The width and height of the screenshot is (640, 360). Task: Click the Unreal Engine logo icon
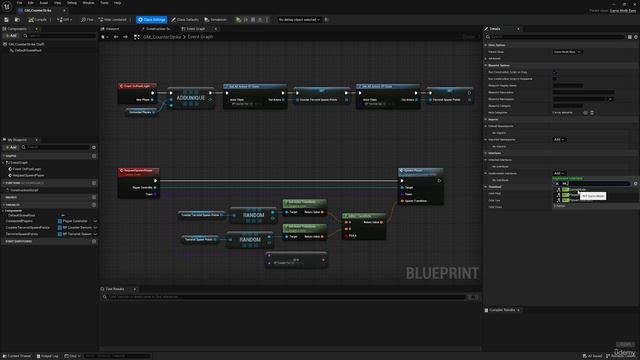click(x=7, y=7)
